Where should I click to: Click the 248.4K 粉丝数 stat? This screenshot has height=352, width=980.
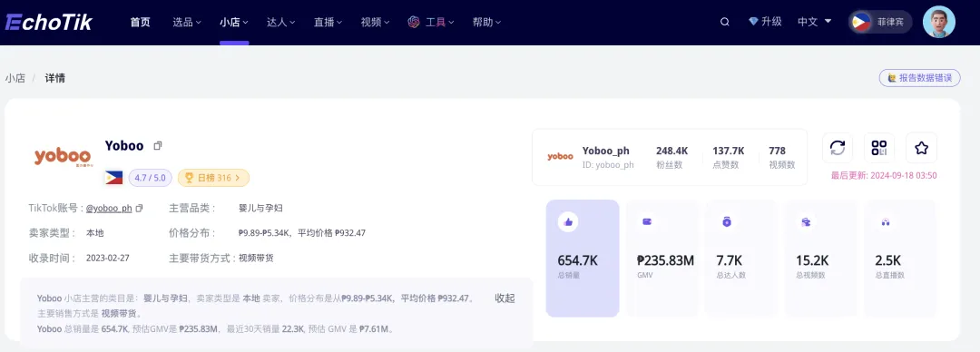pyautogui.click(x=671, y=158)
